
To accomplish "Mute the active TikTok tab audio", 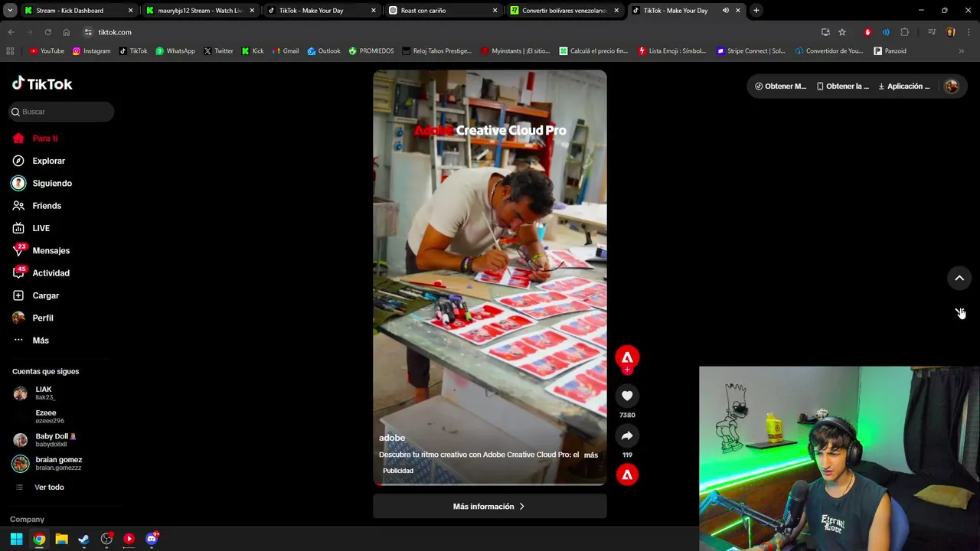I will [x=726, y=11].
